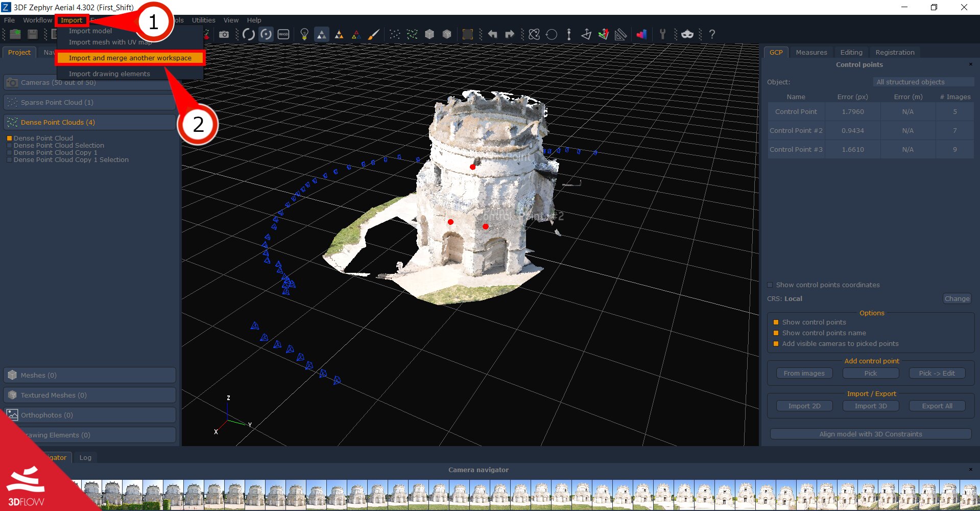
Task: Click the plane with normal arrow icon
Action: [586, 34]
